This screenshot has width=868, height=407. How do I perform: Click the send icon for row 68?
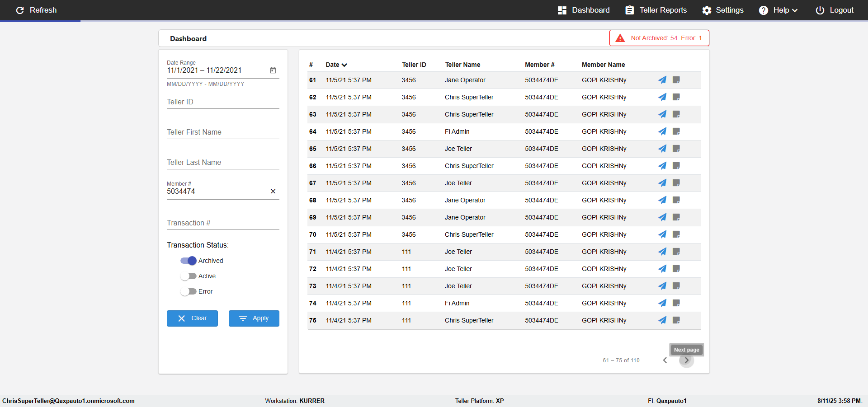(662, 200)
